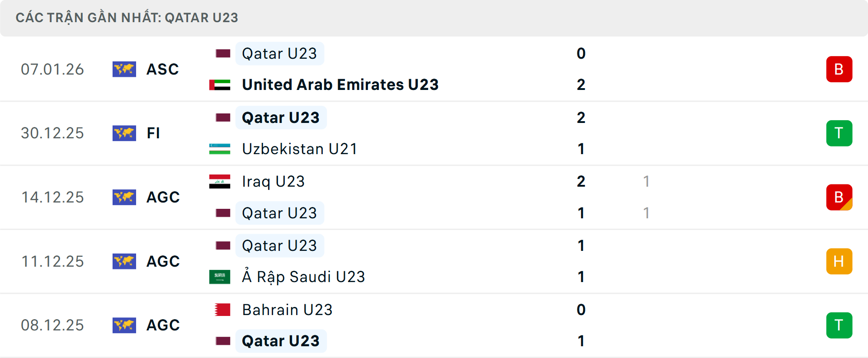868x358 pixels.
Task: Click the Qatar flag beside Qatar U23
Action: point(222,53)
